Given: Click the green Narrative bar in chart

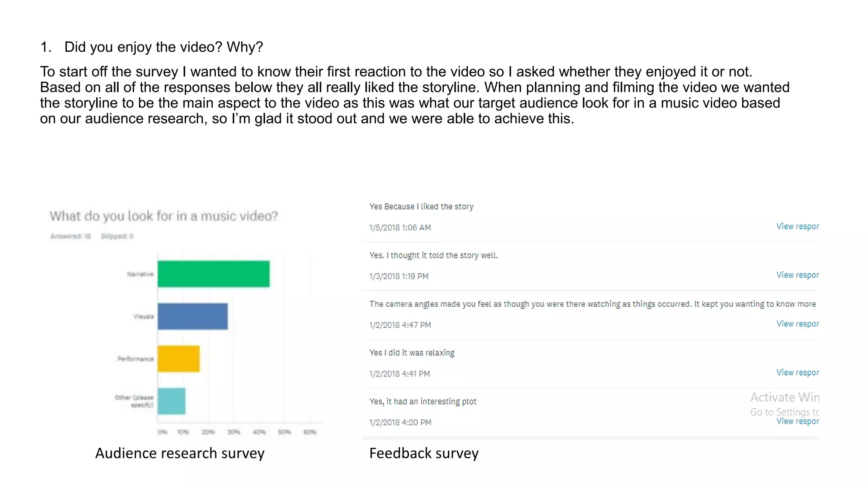Looking at the screenshot, I should click(x=213, y=274).
